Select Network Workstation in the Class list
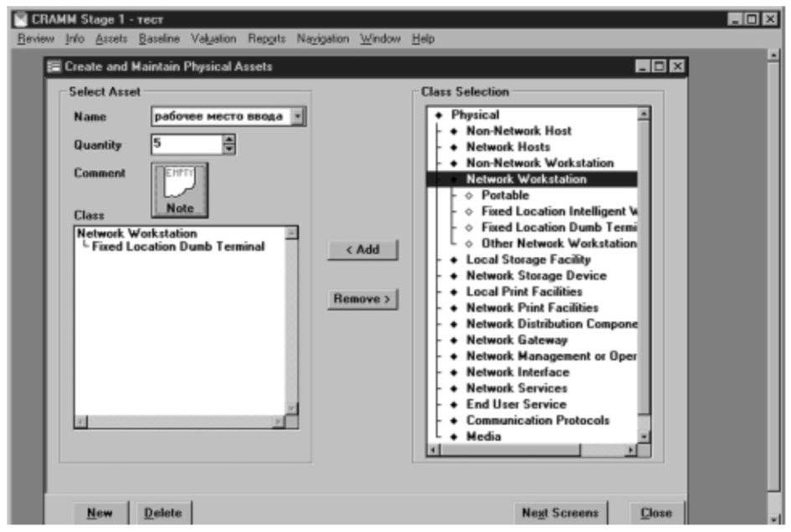 [136, 233]
